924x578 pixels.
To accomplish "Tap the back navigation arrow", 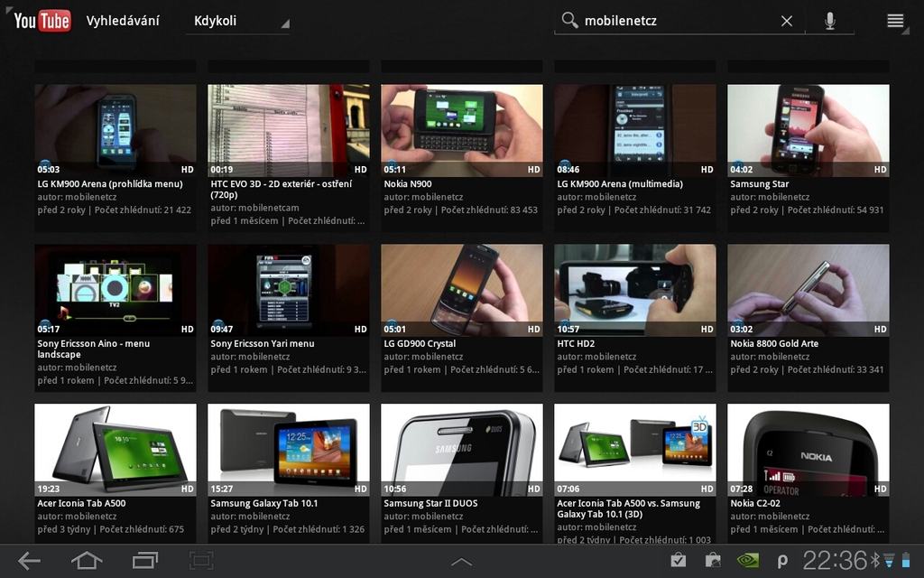I will tap(28, 560).
